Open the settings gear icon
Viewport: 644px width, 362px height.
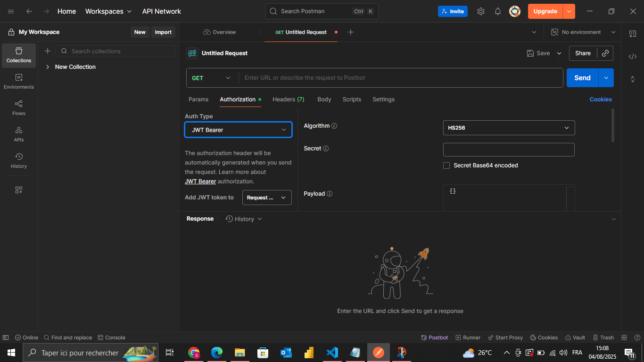[x=481, y=11]
